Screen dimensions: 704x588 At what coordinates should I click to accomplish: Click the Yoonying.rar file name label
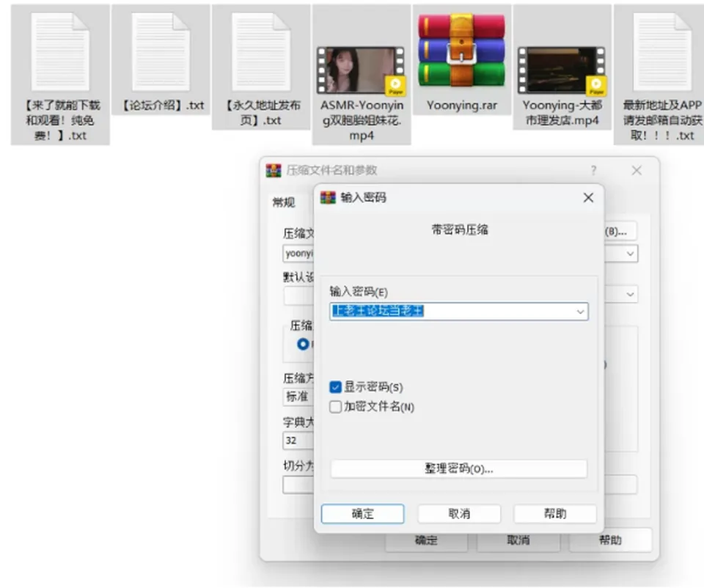pyautogui.click(x=461, y=106)
